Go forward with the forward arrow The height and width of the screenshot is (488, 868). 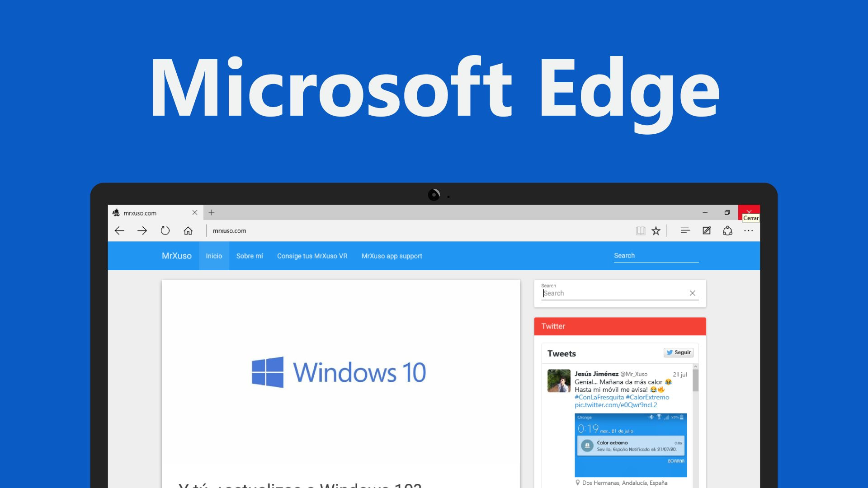pos(142,231)
